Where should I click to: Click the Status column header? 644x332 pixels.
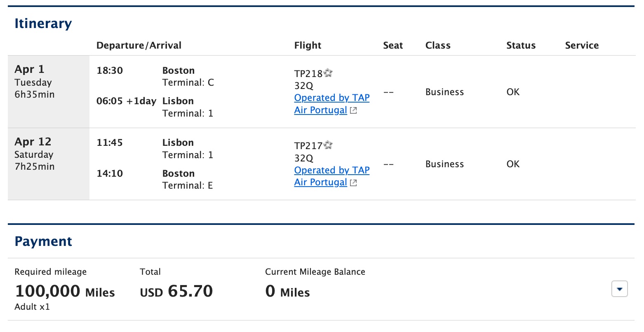521,45
